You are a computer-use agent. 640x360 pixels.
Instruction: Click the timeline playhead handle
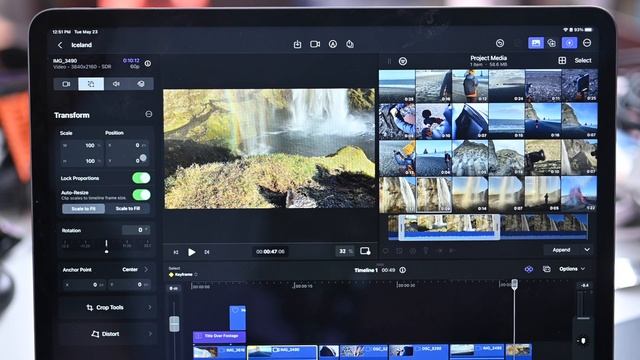(515, 284)
